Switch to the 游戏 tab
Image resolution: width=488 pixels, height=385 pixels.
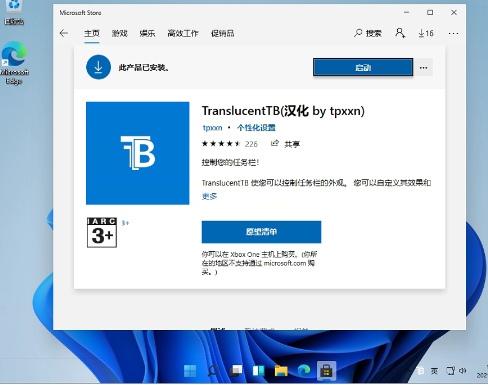[x=120, y=33]
